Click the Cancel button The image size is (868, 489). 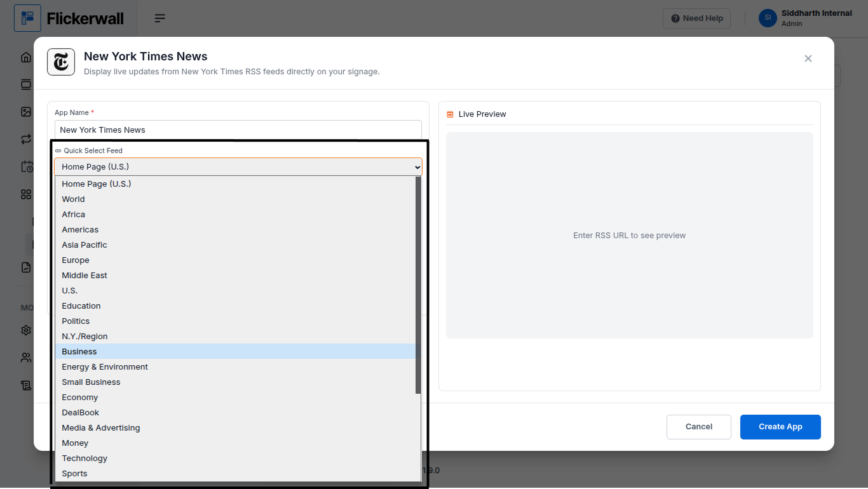click(x=699, y=427)
